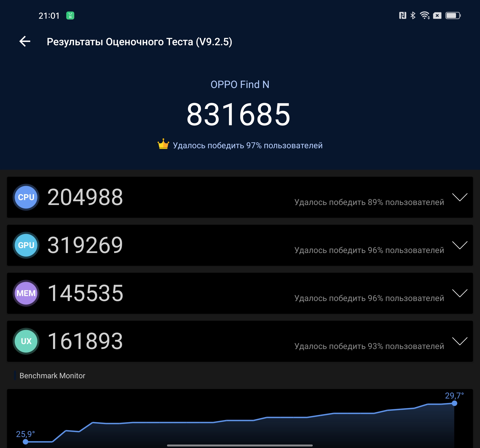Select the MEM score 145535
The height and width of the screenshot is (448, 480).
[x=85, y=293]
